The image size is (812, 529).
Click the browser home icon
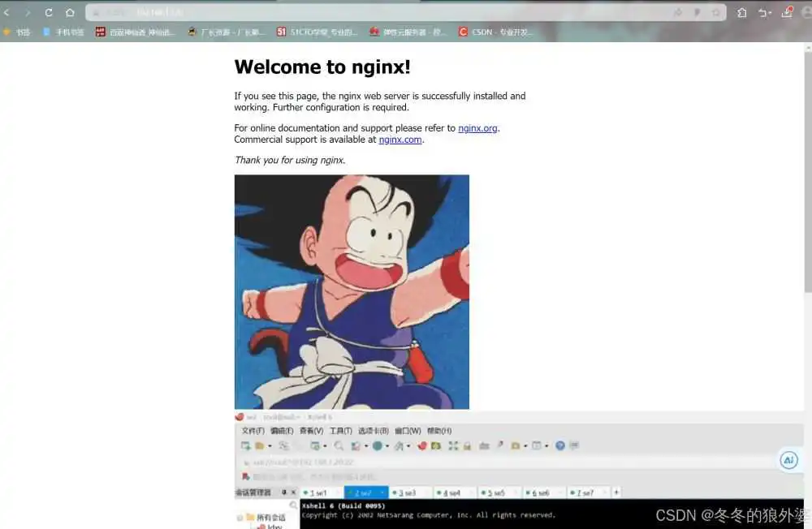coord(70,13)
